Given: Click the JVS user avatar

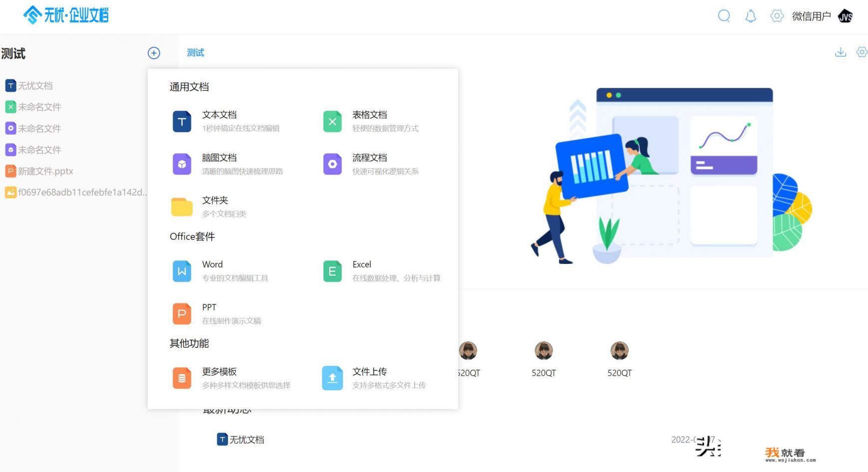Looking at the screenshot, I should tap(846, 15).
